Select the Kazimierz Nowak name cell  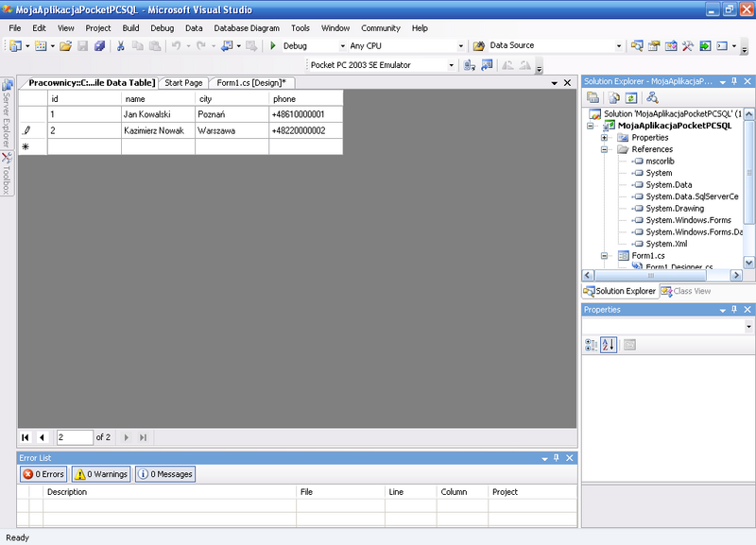(158, 130)
